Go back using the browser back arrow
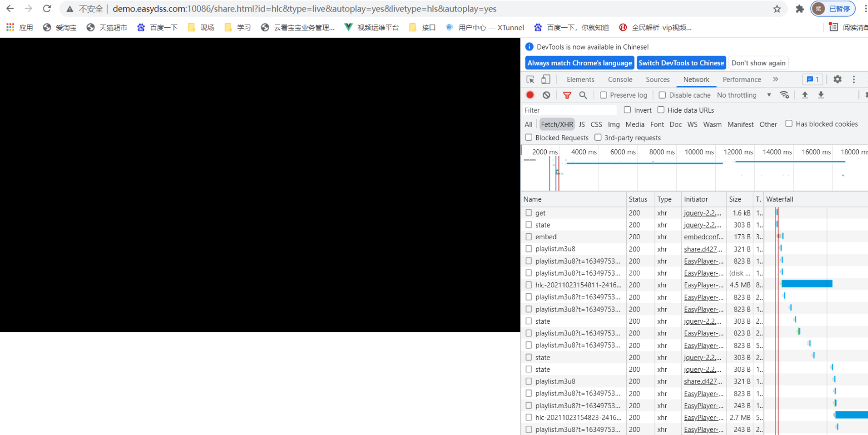 pos(10,9)
